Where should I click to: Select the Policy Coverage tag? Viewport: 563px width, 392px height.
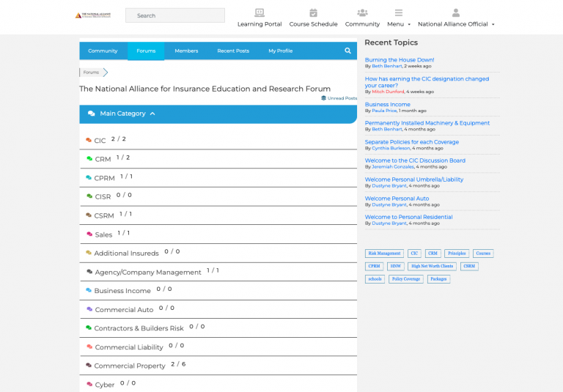(405, 279)
